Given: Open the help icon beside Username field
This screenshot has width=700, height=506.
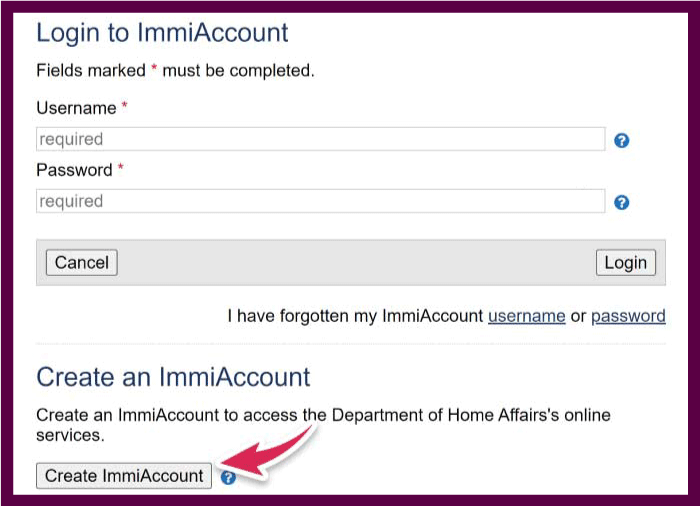Looking at the screenshot, I should pos(621,141).
